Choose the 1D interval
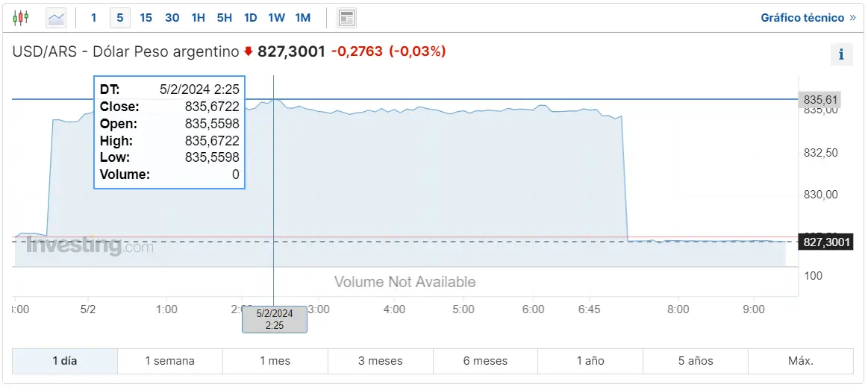 point(250,18)
